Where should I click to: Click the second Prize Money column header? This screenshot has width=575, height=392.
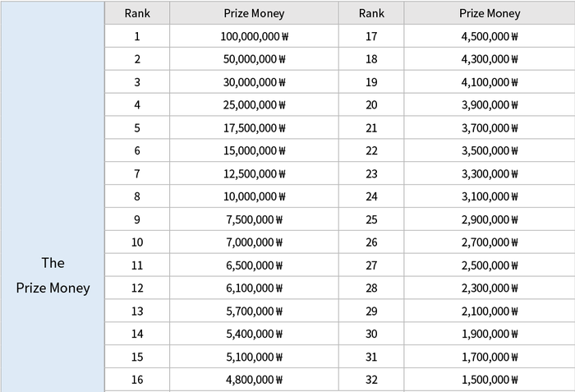tap(490, 13)
